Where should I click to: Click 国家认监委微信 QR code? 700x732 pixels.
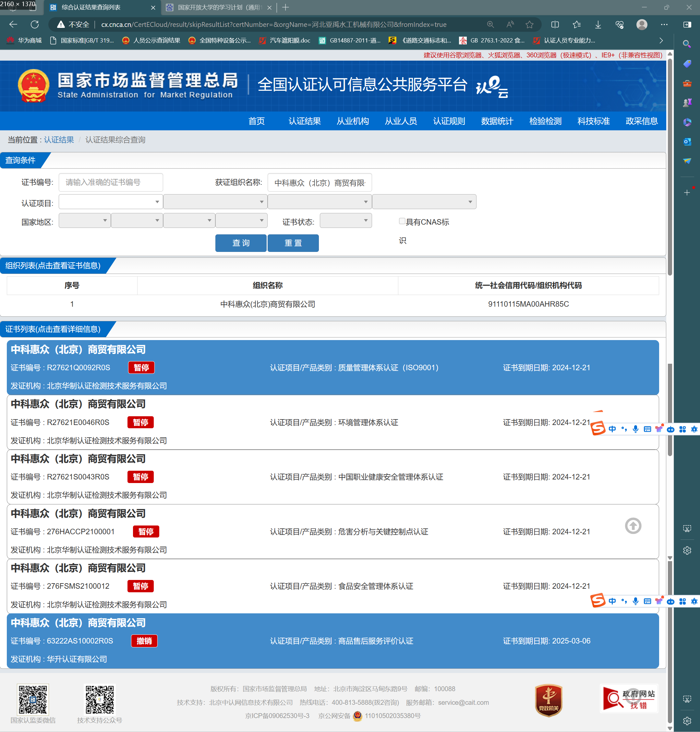33,700
